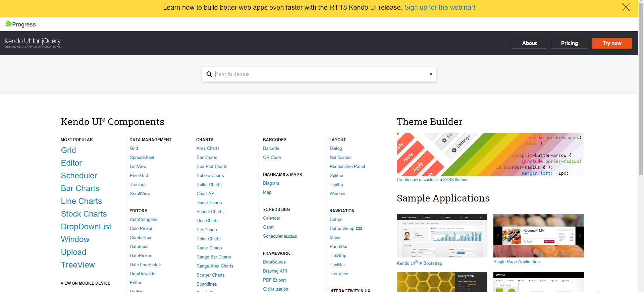Open the QR Code demo
This screenshot has width=644, height=292.
272,157
